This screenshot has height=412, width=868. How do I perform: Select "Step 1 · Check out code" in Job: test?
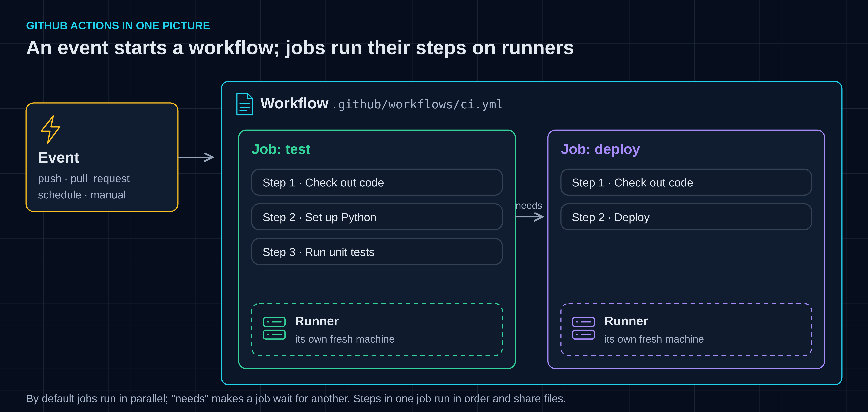(x=377, y=182)
